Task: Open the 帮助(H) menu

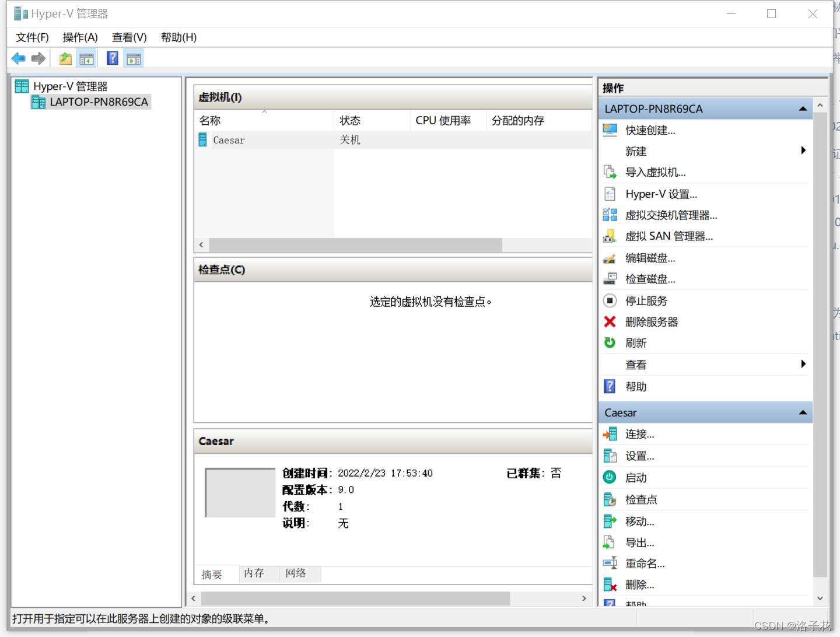Action: (x=178, y=37)
